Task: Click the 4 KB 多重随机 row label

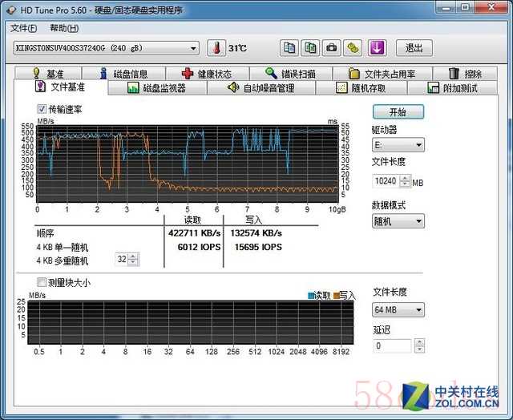Action: click(63, 260)
